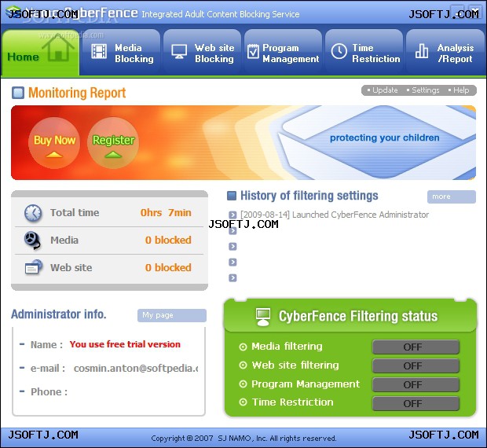The width and height of the screenshot is (487, 448).
Task: Toggle Program Management OFF switch
Action: (416, 384)
